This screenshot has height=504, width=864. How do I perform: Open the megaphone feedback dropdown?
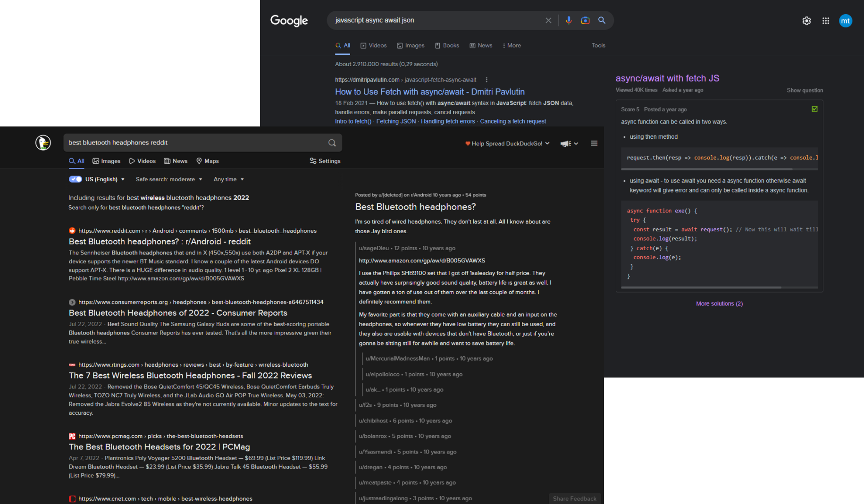[x=569, y=143]
